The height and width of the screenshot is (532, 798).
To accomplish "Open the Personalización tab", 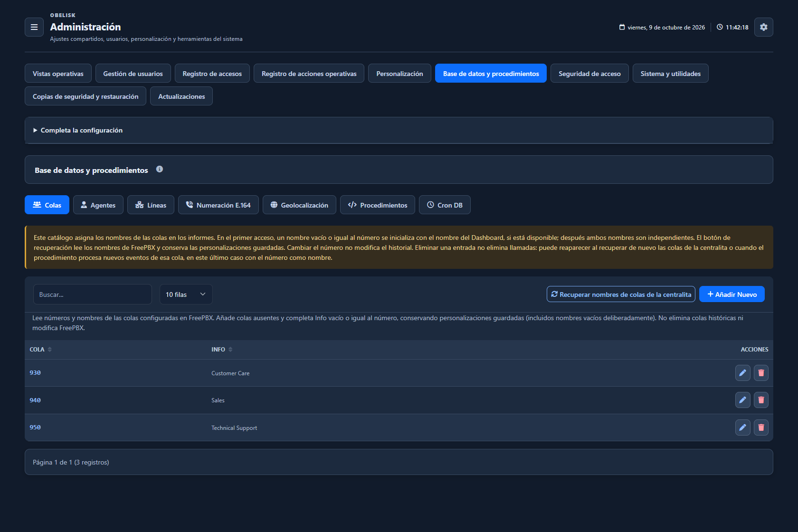I will (399, 74).
